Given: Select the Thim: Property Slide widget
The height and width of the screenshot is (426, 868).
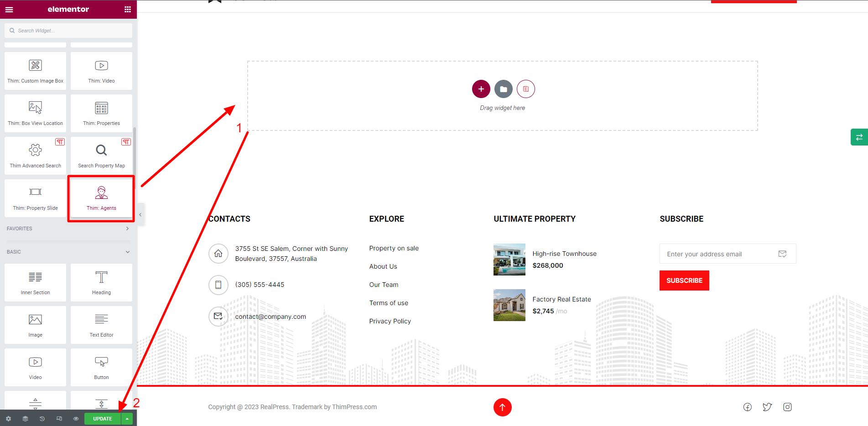Looking at the screenshot, I should 35,198.
